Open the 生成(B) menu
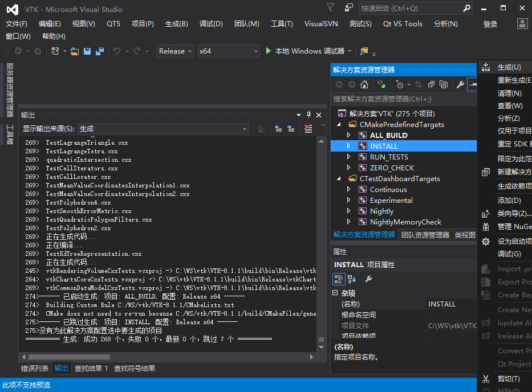This screenshot has width=532, height=392. [x=176, y=23]
